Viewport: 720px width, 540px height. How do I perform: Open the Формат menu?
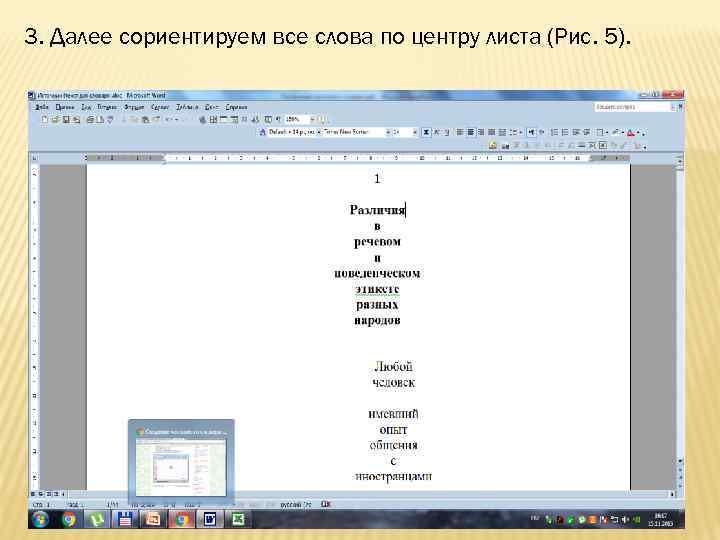point(134,107)
